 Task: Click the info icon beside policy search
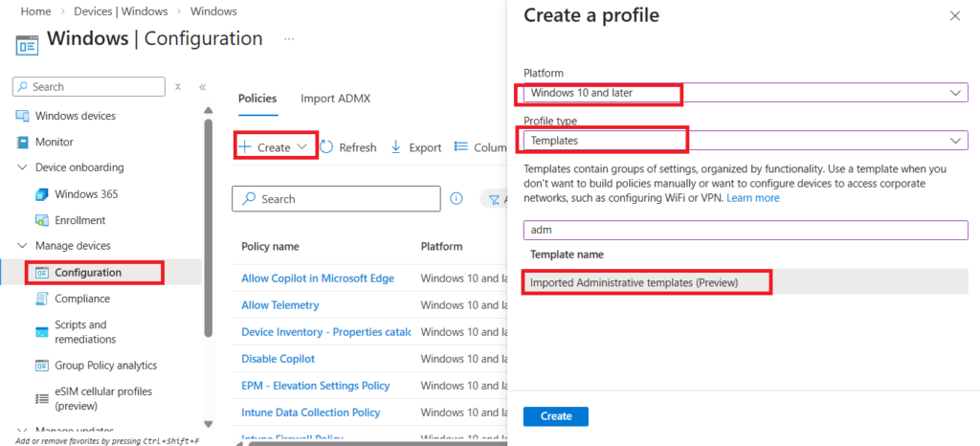pyautogui.click(x=457, y=199)
